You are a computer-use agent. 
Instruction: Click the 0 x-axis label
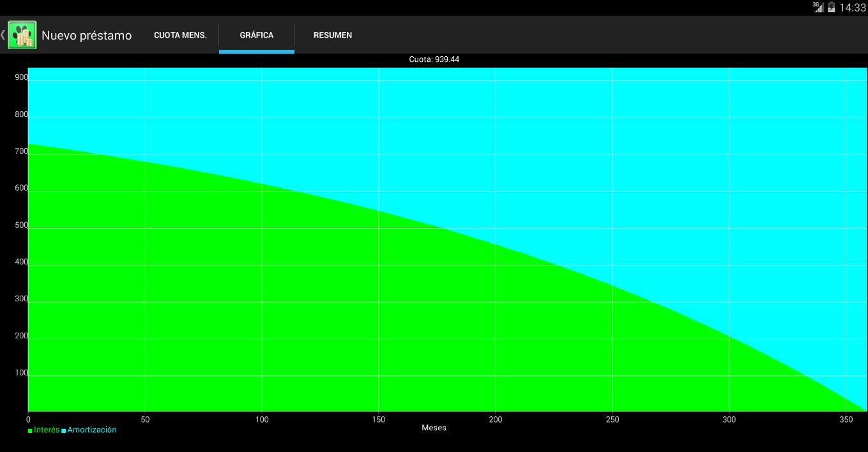point(28,419)
